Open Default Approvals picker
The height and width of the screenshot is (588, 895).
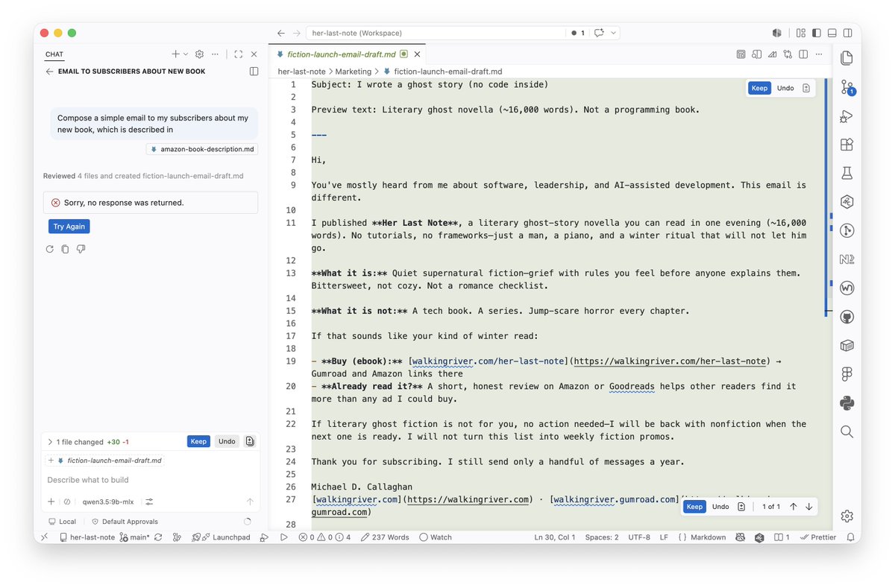tap(125, 522)
